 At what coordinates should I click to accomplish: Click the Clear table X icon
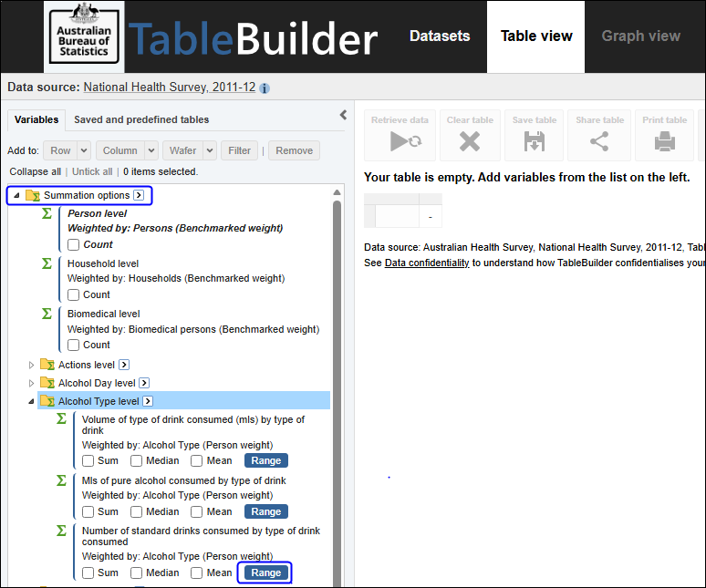(470, 141)
